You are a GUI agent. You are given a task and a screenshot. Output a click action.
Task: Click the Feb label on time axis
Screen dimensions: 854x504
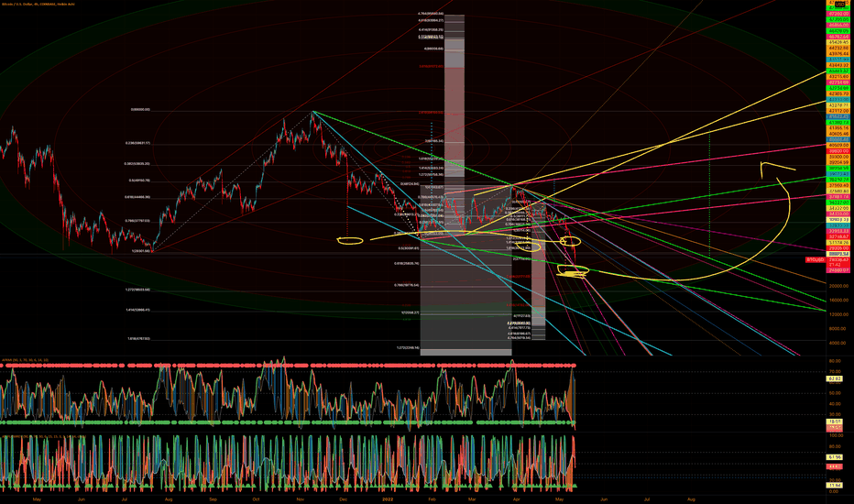pyautogui.click(x=432, y=499)
